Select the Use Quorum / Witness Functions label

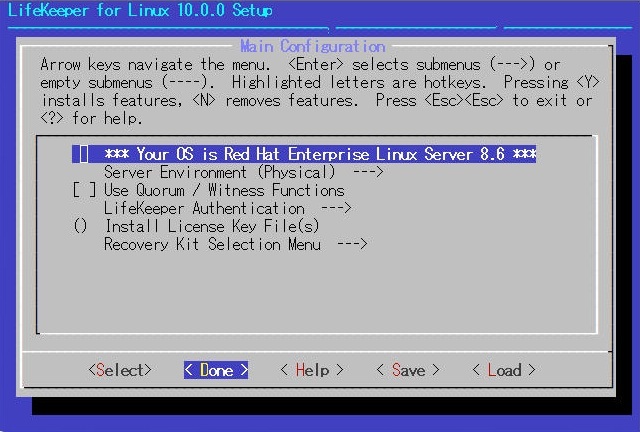pyautogui.click(x=224, y=191)
